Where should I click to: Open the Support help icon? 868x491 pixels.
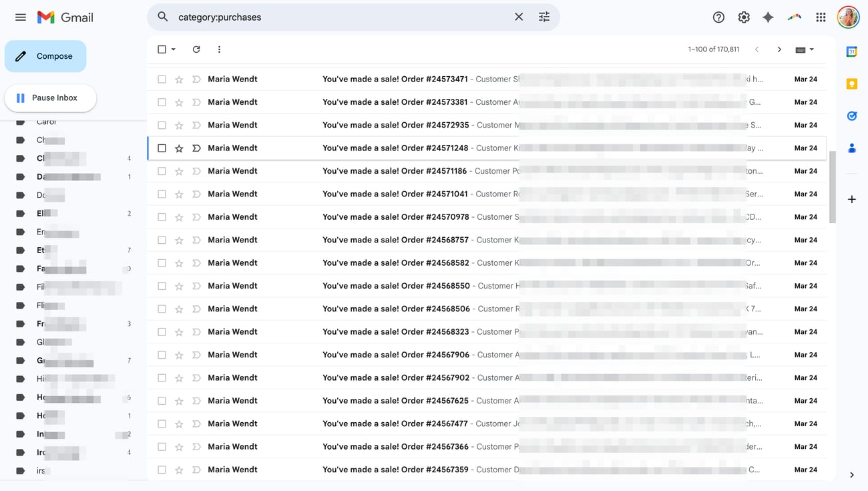pos(718,17)
